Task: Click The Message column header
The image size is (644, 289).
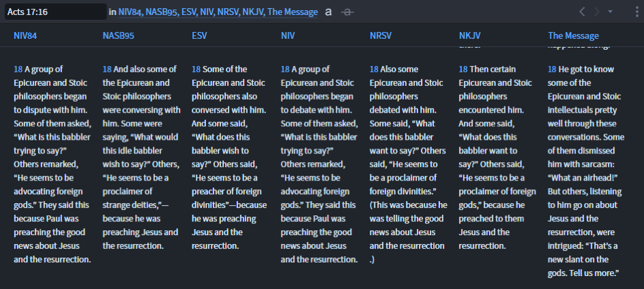Action: coord(573,35)
